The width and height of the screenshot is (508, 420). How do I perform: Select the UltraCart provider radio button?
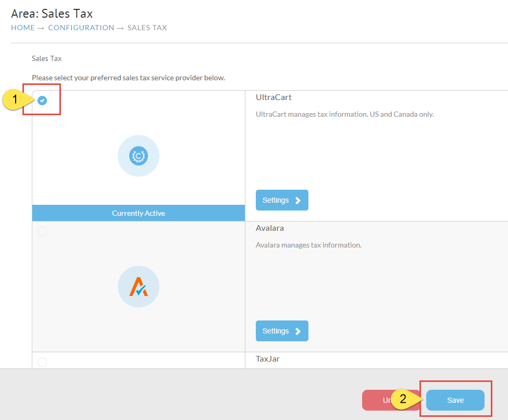(42, 101)
